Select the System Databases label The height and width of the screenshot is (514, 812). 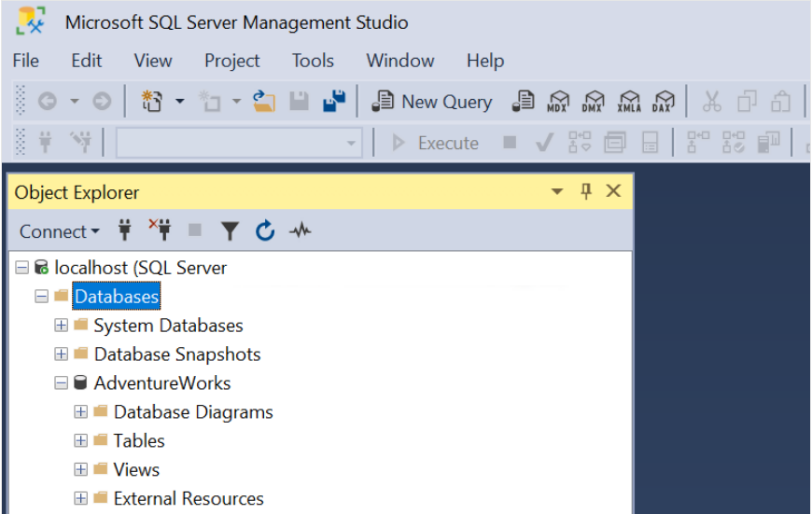168,326
